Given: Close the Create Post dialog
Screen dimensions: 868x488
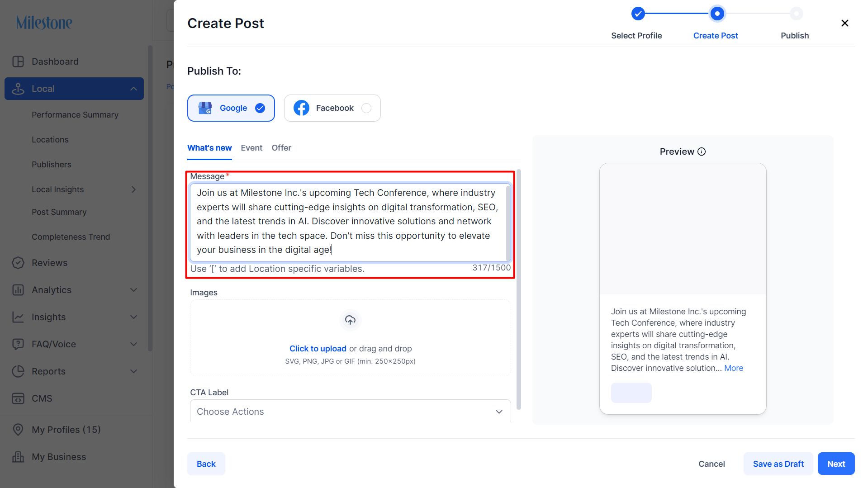Looking at the screenshot, I should pos(844,23).
